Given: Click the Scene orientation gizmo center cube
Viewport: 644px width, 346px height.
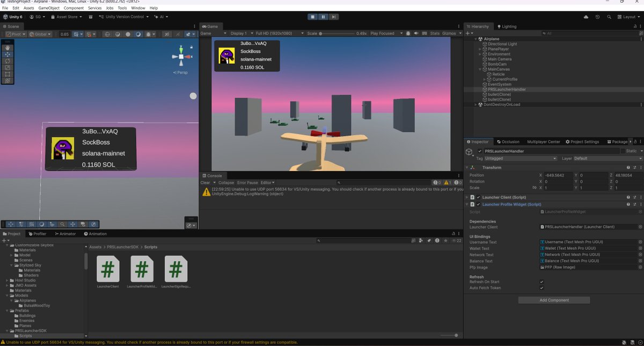Looking at the screenshot, I should click(x=181, y=56).
